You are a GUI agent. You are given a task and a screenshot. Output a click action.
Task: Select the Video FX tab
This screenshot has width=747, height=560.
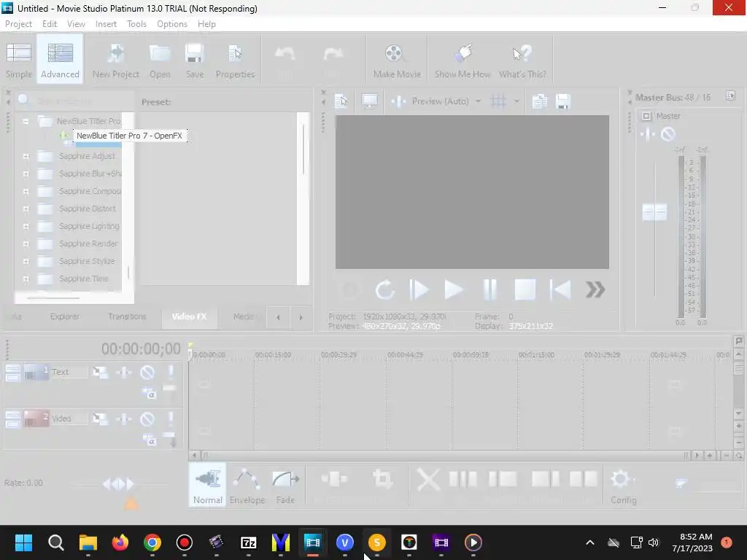[x=190, y=316]
